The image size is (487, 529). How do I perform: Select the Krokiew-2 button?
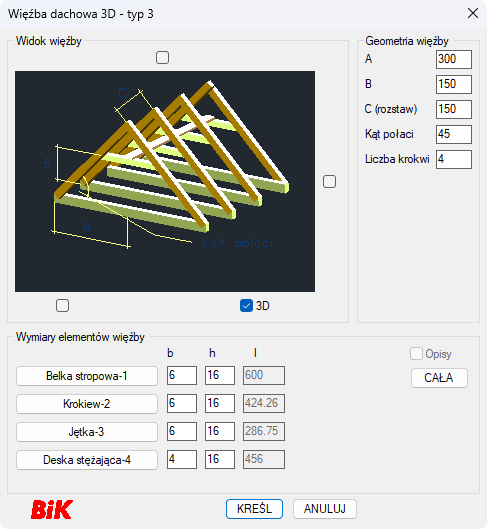tap(87, 404)
